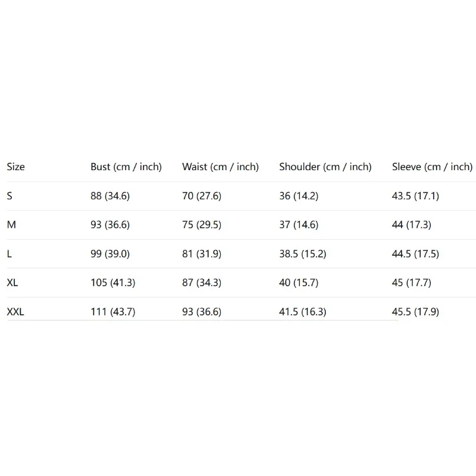Viewport: 476px width, 476px height.
Task: Click the Bust (cm / inch) header
Action: tap(126, 167)
